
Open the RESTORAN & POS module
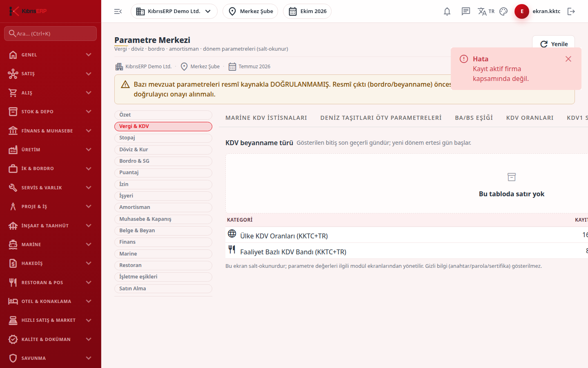pyautogui.click(x=51, y=283)
